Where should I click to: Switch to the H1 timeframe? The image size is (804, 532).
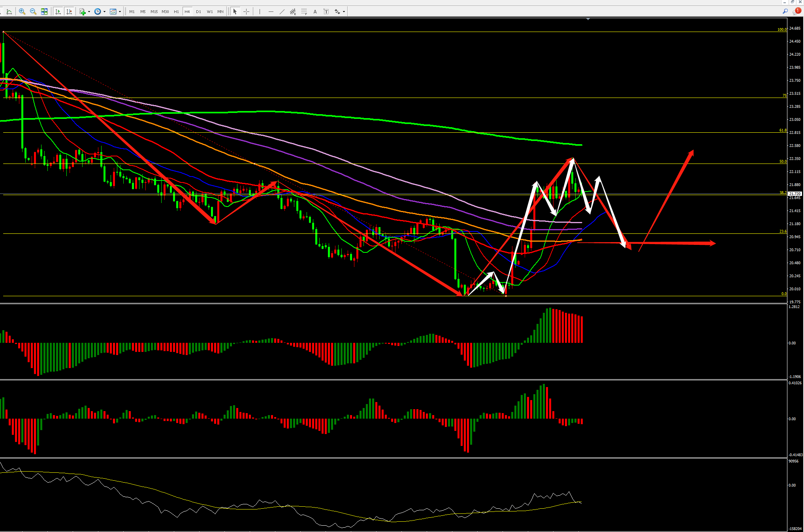[176, 11]
